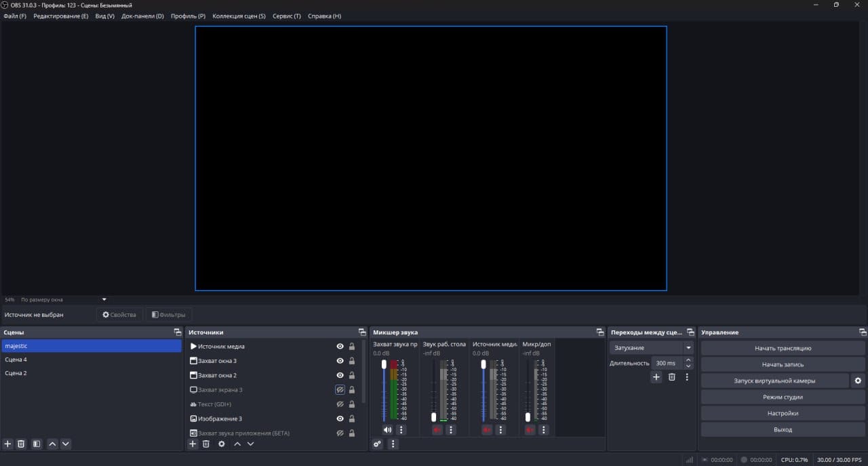Open audio mixer menu three dots
The width and height of the screenshot is (868, 466).
(x=393, y=444)
